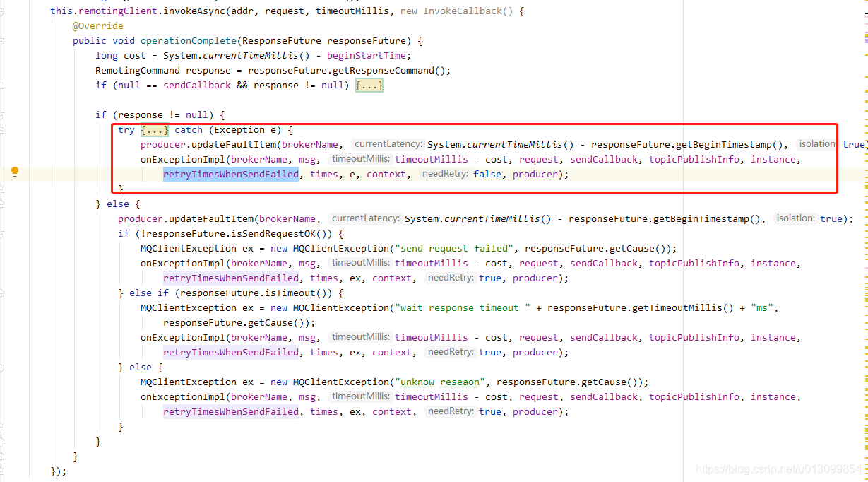Viewport: 868px width, 482px height.
Task: Click the typo warning under 'reseaon'
Action: pos(459,382)
